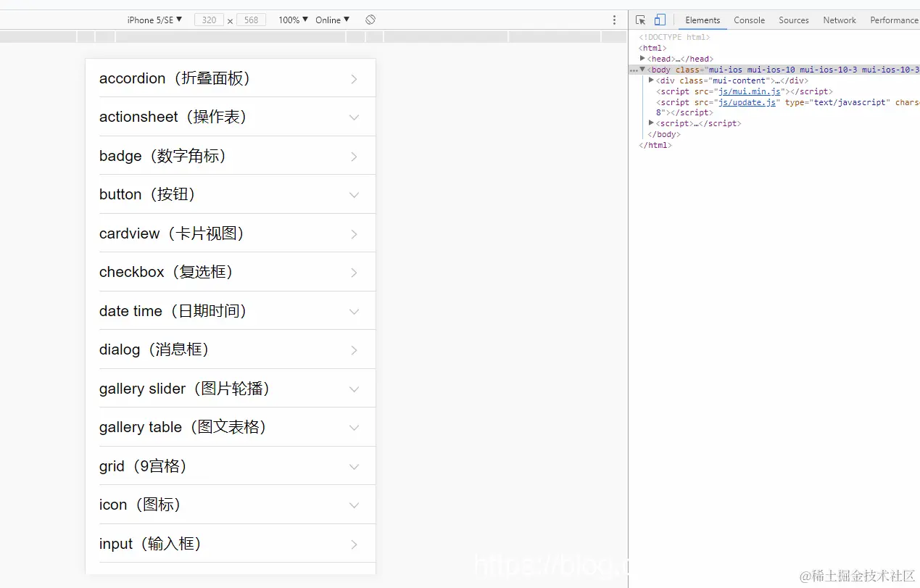The height and width of the screenshot is (588, 920).
Task: Click the input（输入框）text
Action: (x=151, y=544)
